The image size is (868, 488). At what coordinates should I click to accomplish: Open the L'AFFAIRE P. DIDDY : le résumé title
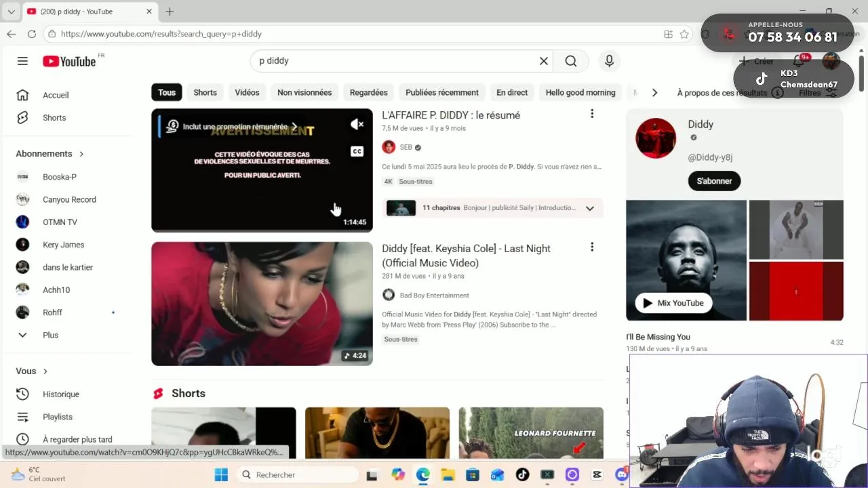[451, 115]
